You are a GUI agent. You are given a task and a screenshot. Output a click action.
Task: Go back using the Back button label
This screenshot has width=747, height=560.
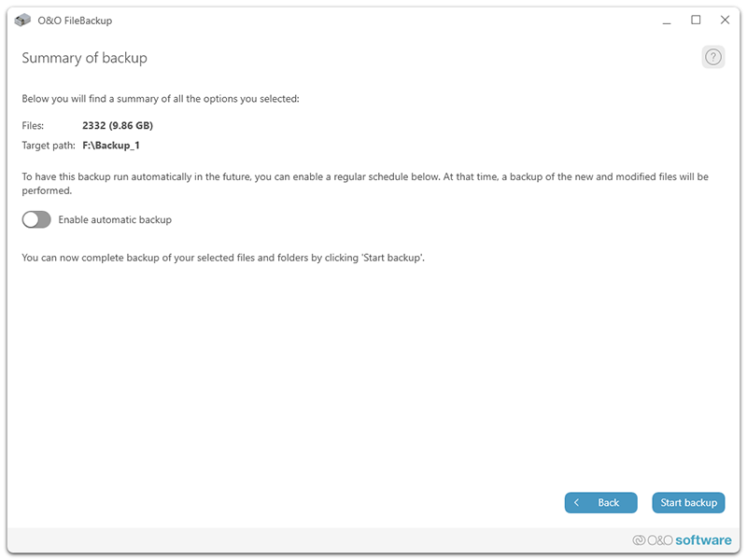point(608,503)
